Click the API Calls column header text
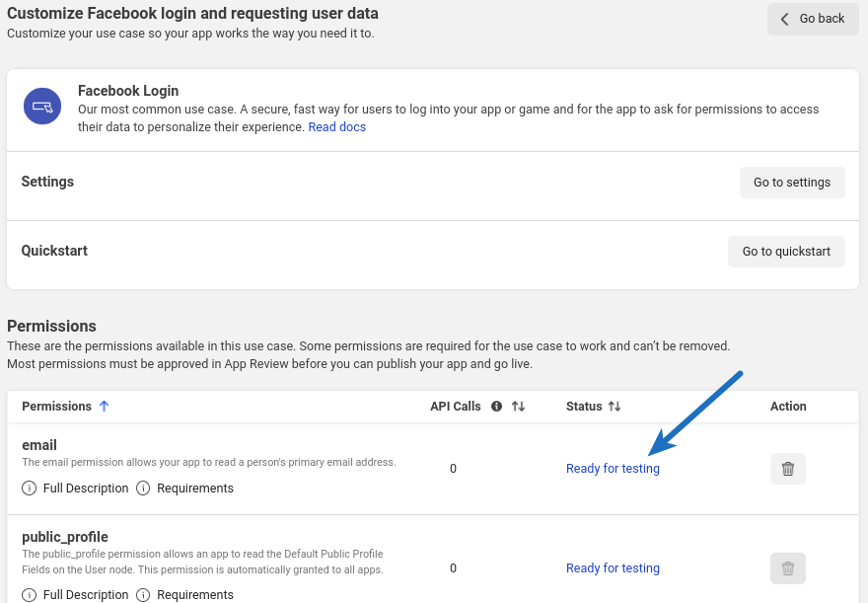Image resolution: width=868 pixels, height=603 pixels. tap(455, 406)
